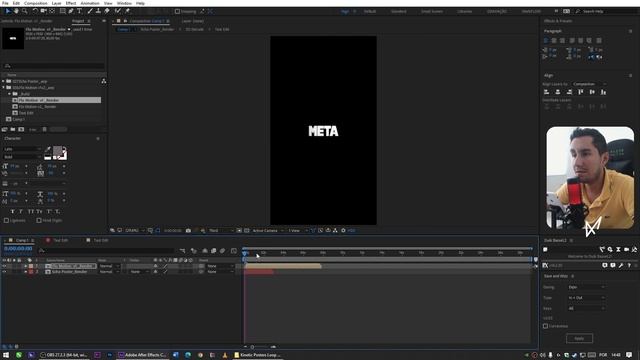Left align text in Paragraph panel

click(546, 40)
